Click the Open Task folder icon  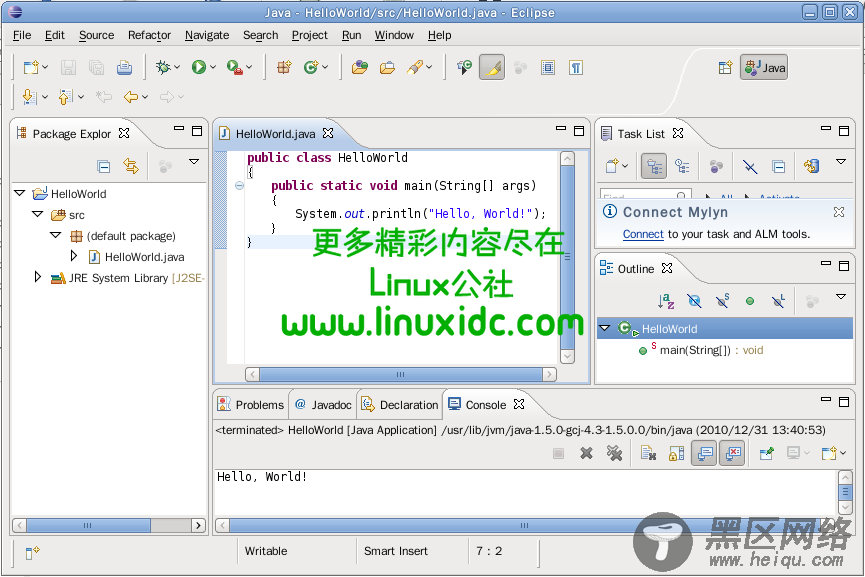point(387,67)
